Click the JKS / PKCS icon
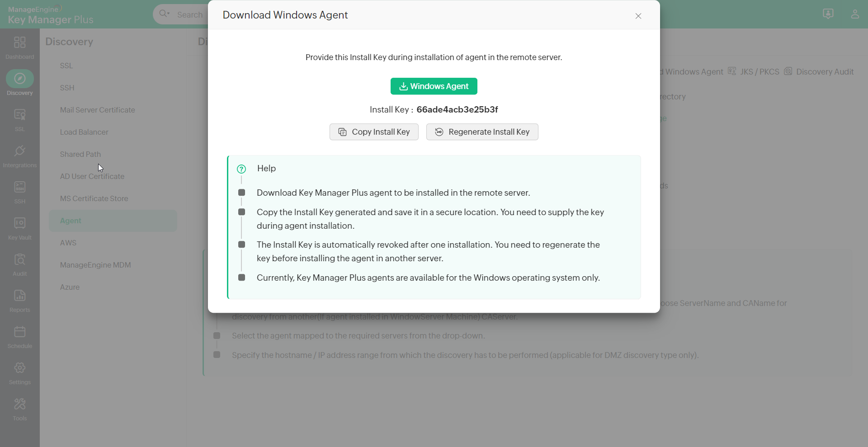Image resolution: width=868 pixels, height=447 pixels. (x=732, y=71)
